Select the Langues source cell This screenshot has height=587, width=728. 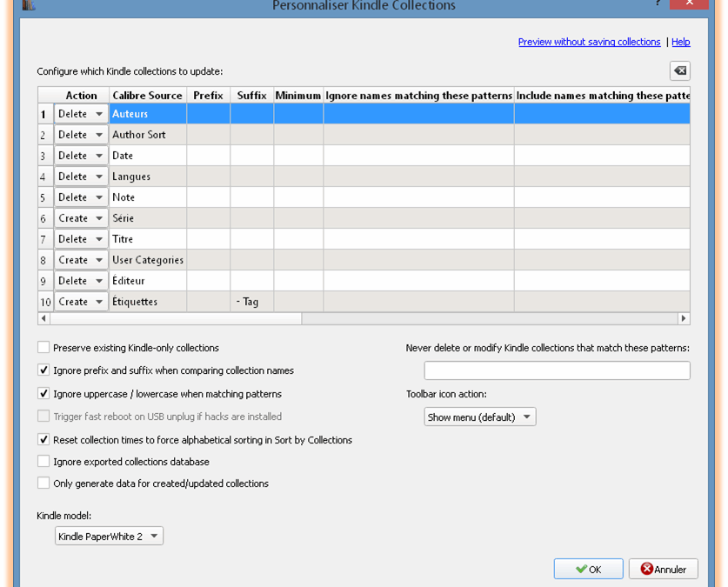click(x=148, y=177)
